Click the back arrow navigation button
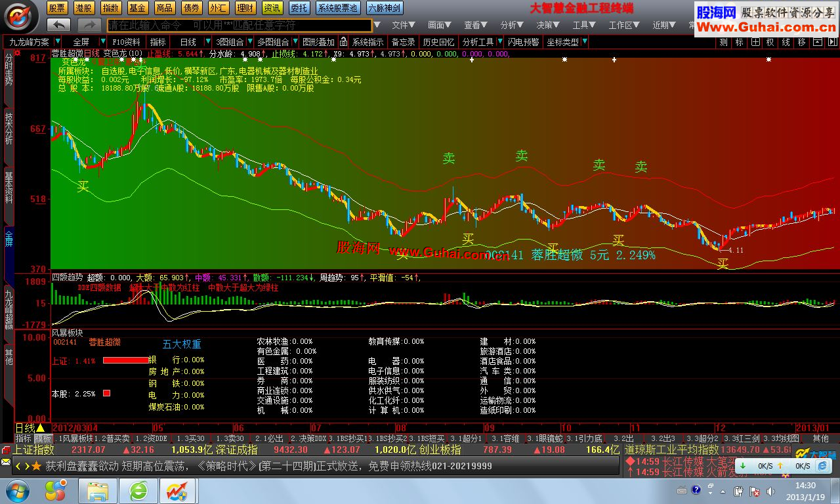The height and width of the screenshot is (504, 840). click(59, 25)
